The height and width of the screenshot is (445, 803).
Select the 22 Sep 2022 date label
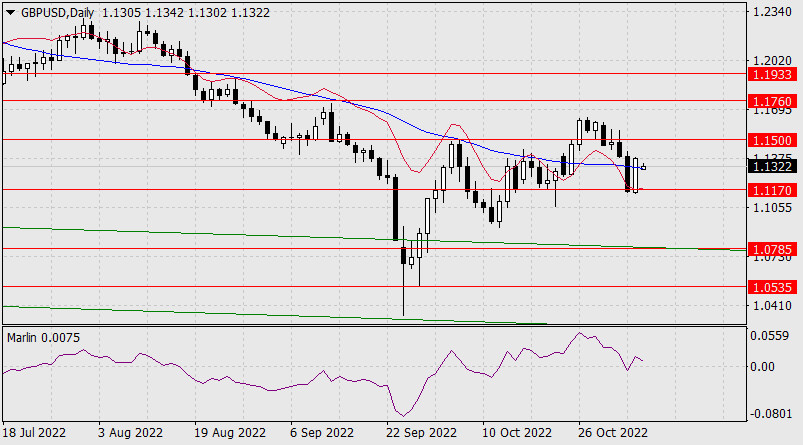pos(421,433)
